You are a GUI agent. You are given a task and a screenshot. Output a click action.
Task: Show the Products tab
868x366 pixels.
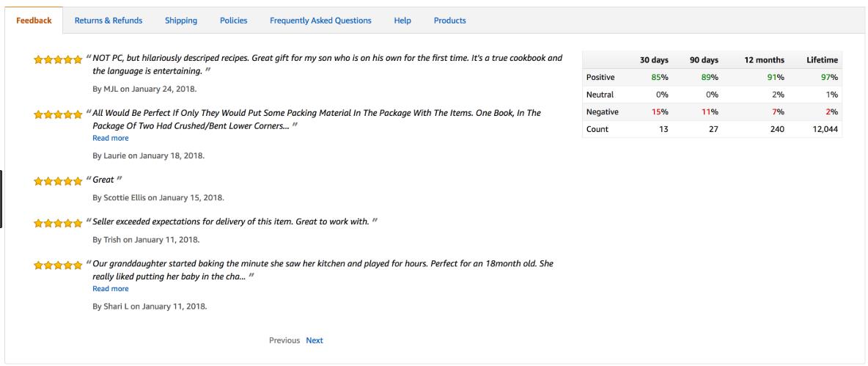449,21
